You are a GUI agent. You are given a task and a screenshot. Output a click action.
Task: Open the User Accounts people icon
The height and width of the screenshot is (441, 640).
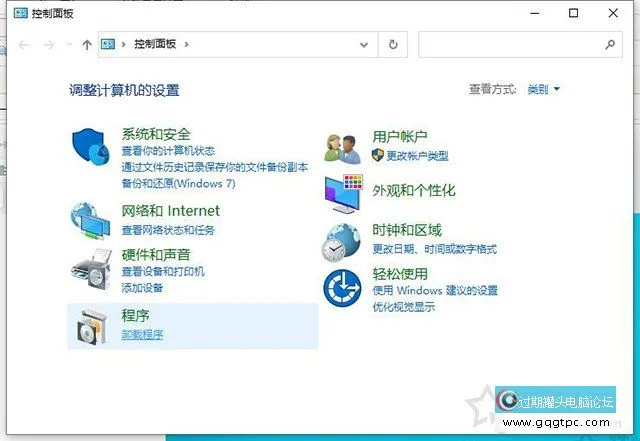point(342,149)
